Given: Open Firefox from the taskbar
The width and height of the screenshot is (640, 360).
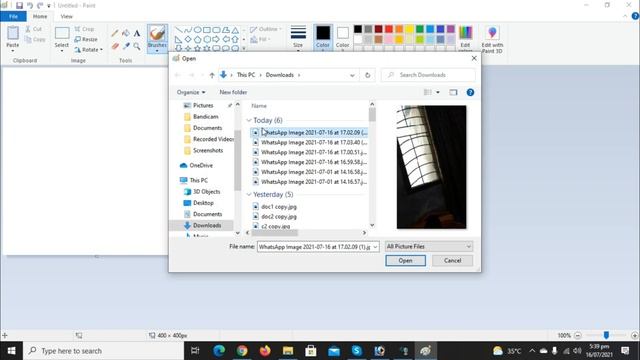Looking at the screenshot, I should (265, 351).
